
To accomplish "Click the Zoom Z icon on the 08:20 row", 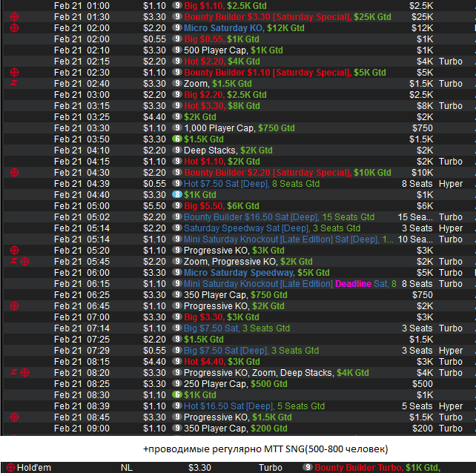I will (x=13, y=372).
